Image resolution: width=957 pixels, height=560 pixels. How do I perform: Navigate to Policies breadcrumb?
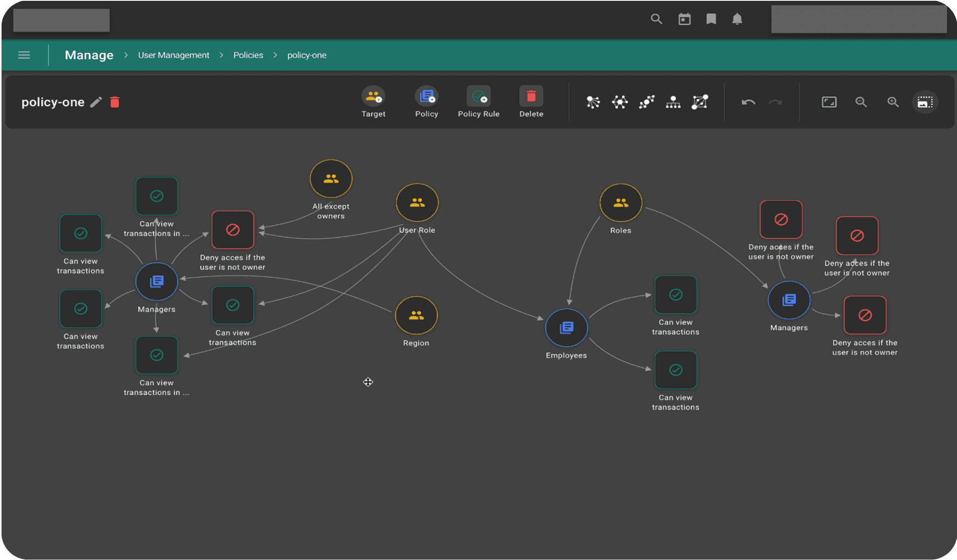(x=248, y=55)
